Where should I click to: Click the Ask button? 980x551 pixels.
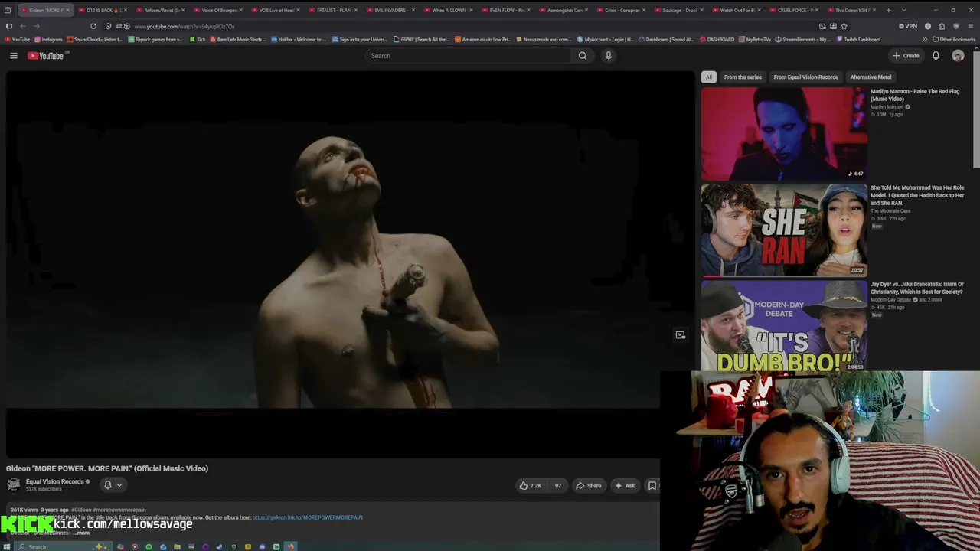[x=625, y=485]
